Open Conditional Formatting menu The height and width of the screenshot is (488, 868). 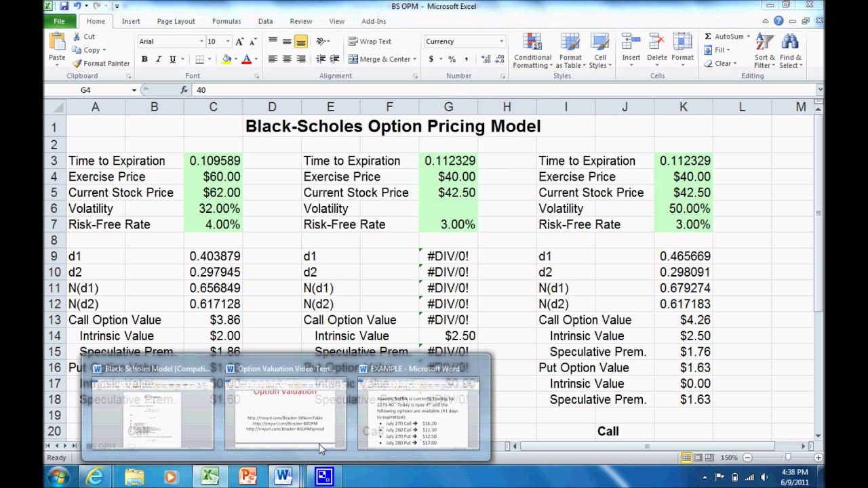(x=532, y=51)
